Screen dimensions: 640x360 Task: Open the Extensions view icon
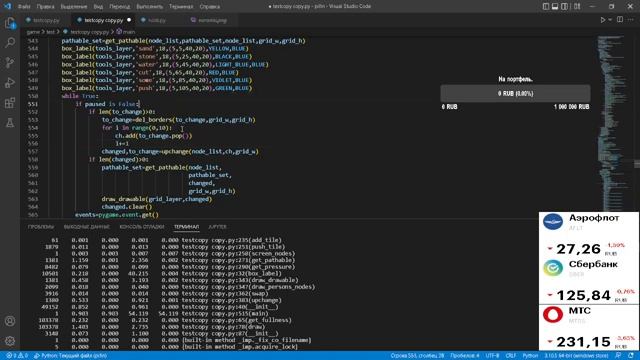[x=10, y=102]
